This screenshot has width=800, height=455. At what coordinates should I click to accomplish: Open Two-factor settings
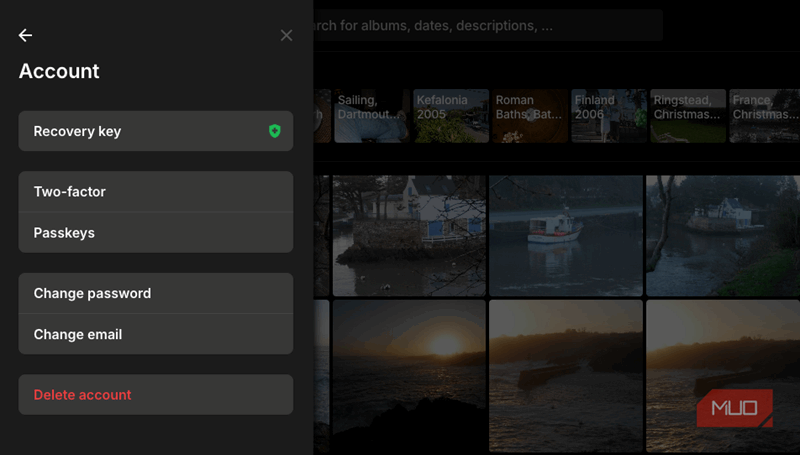tap(155, 192)
